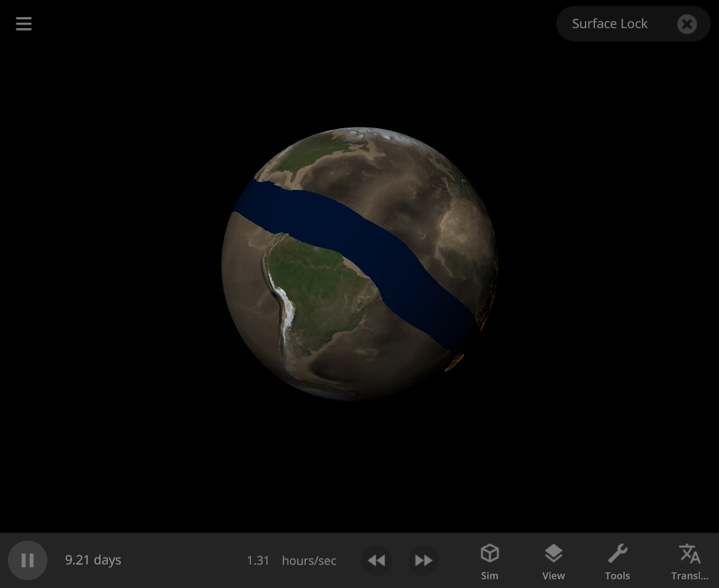Open the hamburger main menu
The image size is (719, 588).
coord(24,24)
